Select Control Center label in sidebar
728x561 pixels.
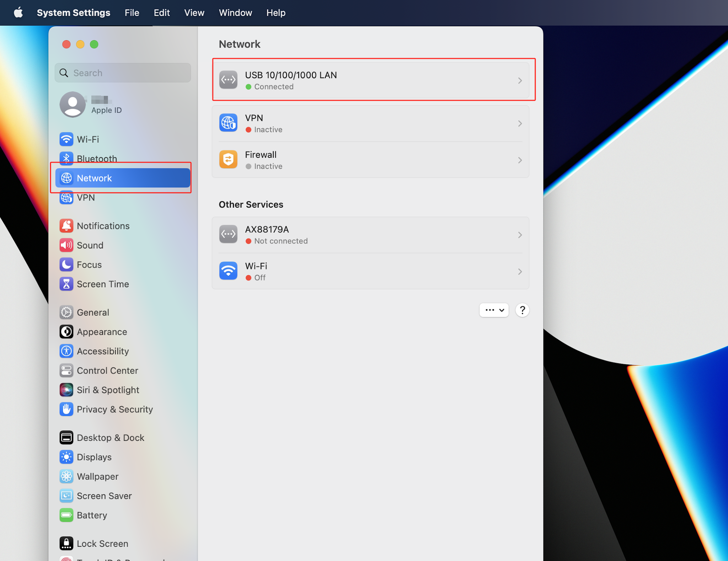click(x=107, y=370)
